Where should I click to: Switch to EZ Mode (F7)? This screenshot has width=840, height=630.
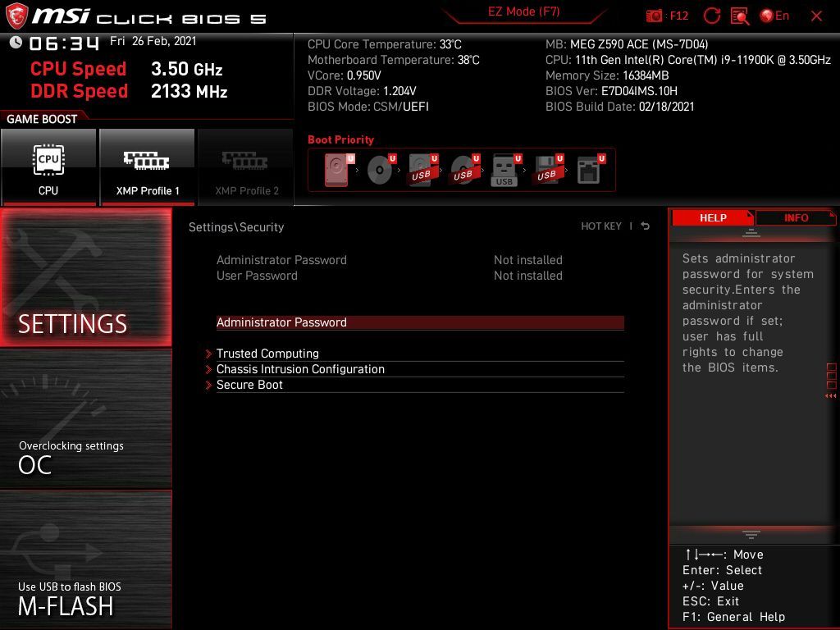tap(523, 11)
